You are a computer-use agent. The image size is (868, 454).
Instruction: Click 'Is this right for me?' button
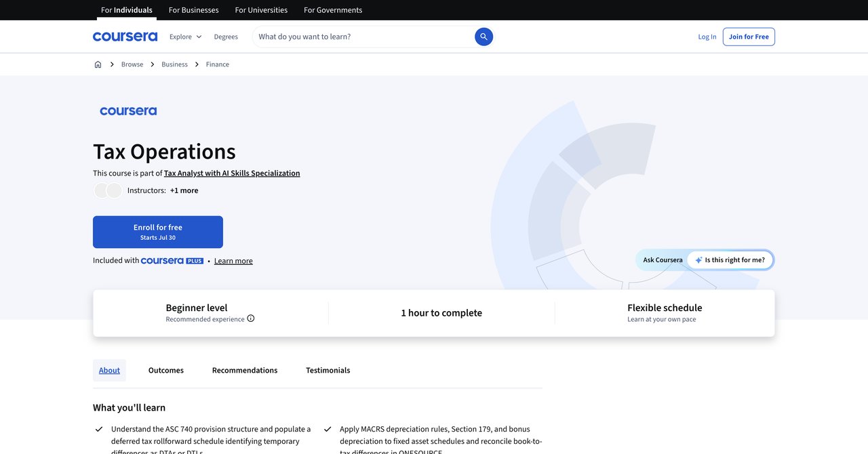[x=730, y=260]
